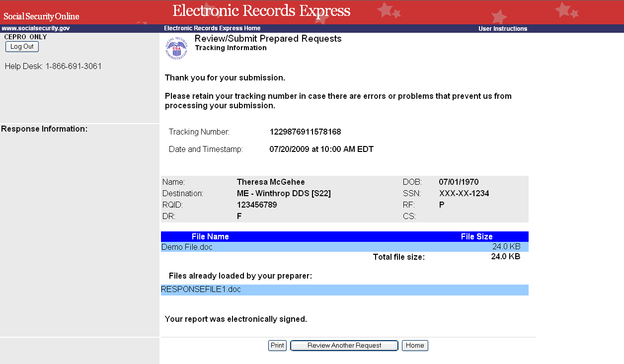This screenshot has height=364, width=624.
Task: Click the Log Out button
Action: [x=22, y=47]
